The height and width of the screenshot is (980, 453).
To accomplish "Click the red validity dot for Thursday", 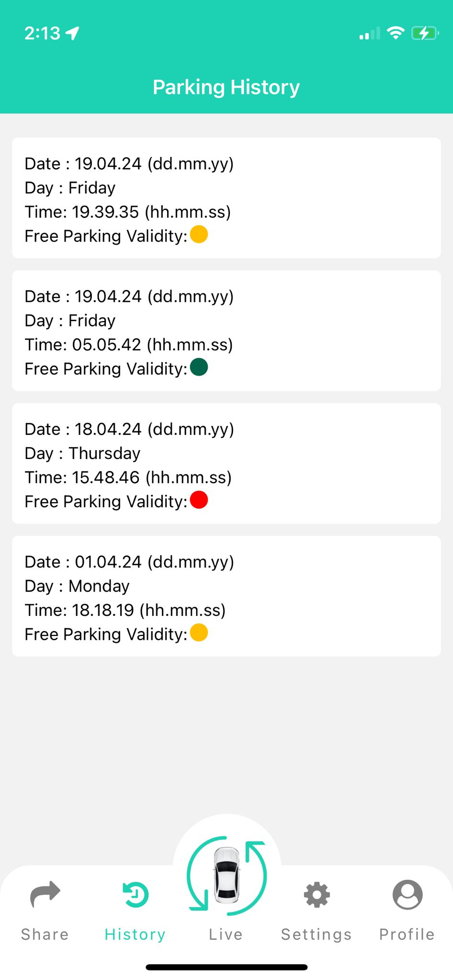I will [x=199, y=500].
